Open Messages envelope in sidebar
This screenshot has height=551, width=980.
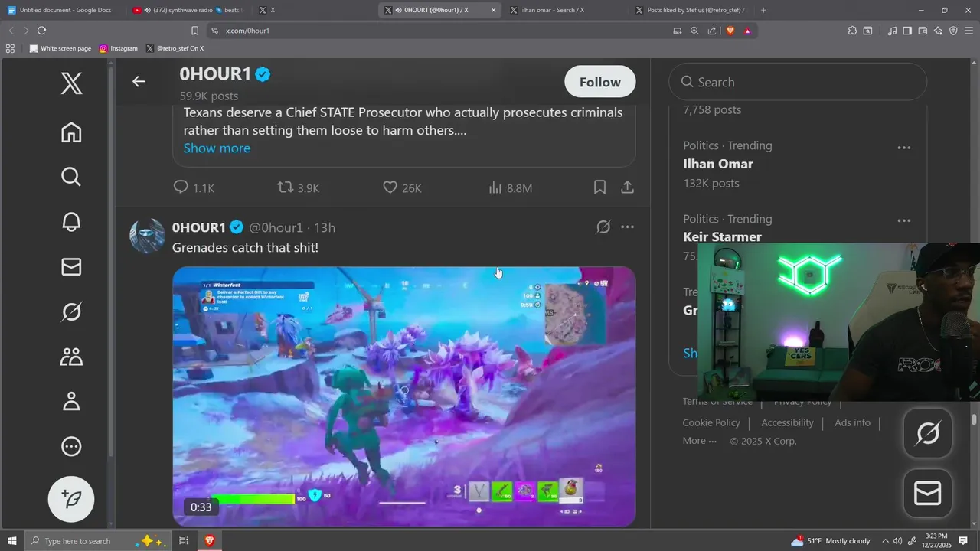(71, 266)
